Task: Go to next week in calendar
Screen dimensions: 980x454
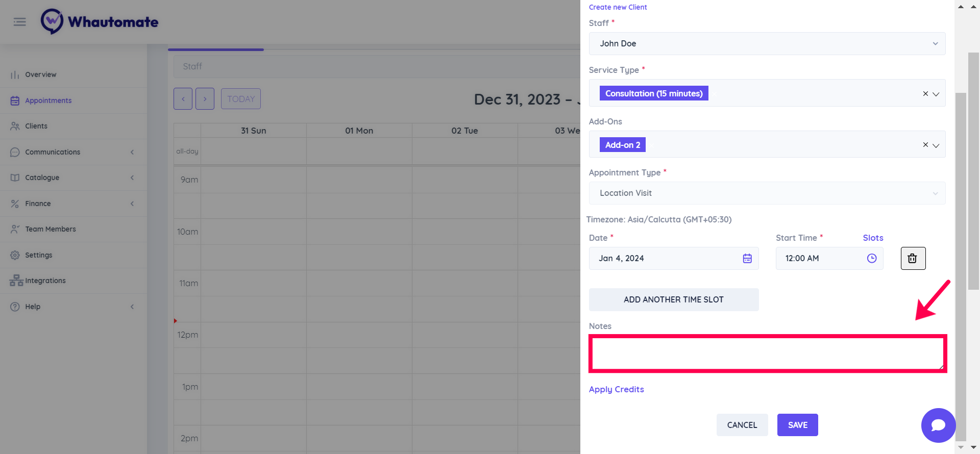Action: click(x=205, y=99)
